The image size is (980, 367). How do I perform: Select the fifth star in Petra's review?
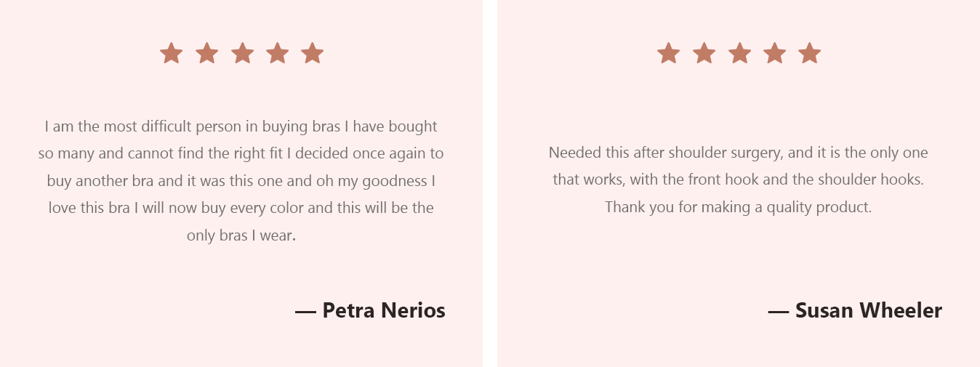313,53
